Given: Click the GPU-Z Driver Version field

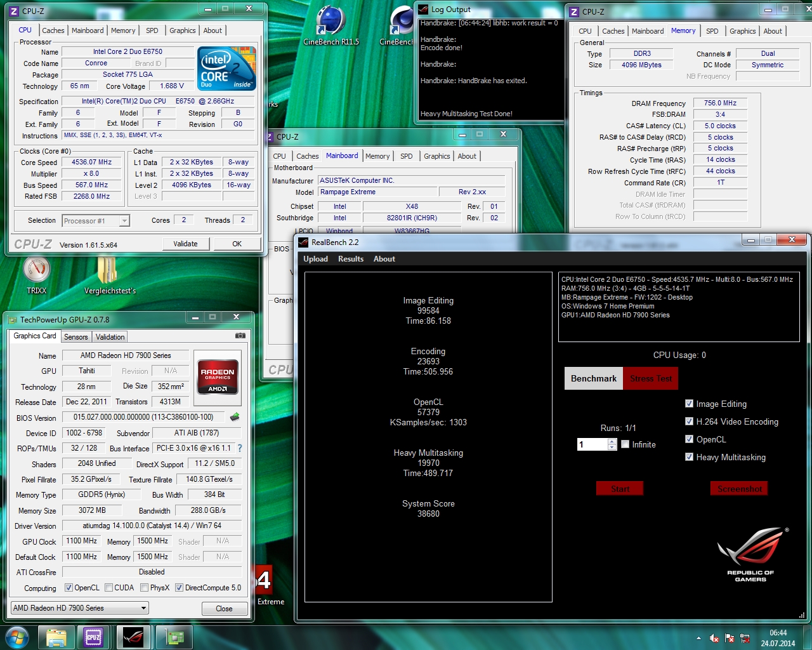Looking at the screenshot, I should tap(152, 526).
